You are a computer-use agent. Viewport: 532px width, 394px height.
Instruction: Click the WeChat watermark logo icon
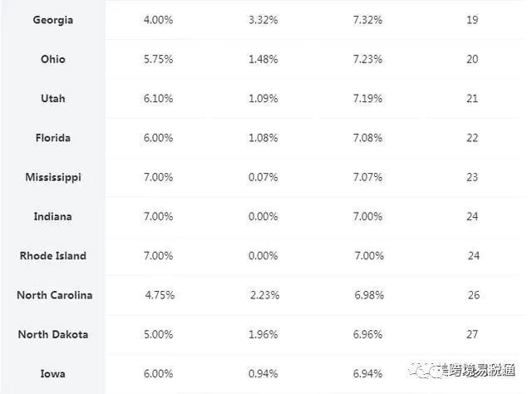[x=430, y=372]
